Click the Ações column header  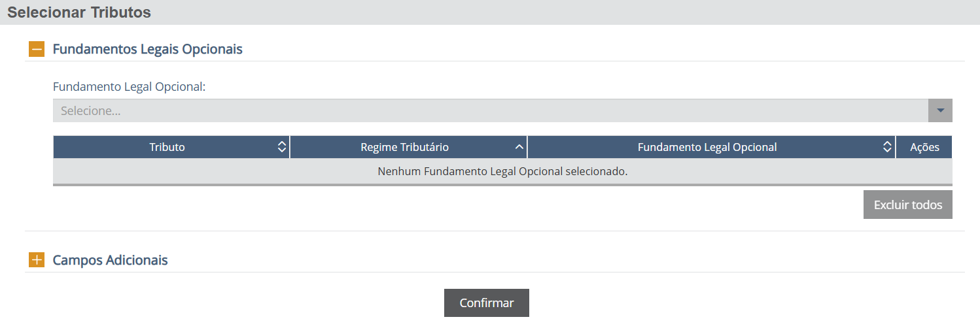point(924,147)
